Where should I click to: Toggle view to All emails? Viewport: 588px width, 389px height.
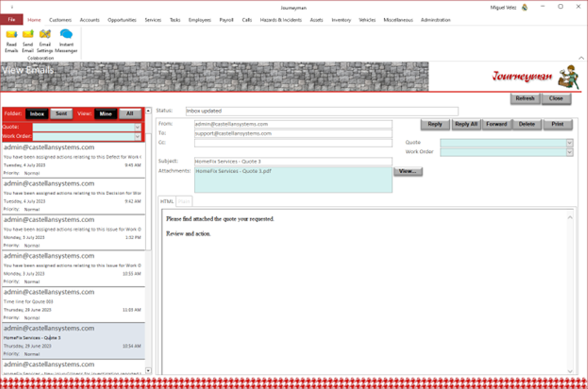click(130, 113)
